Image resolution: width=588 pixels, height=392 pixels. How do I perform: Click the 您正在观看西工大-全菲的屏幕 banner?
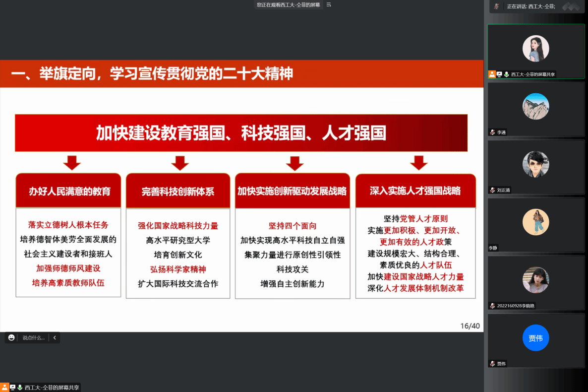click(288, 4)
